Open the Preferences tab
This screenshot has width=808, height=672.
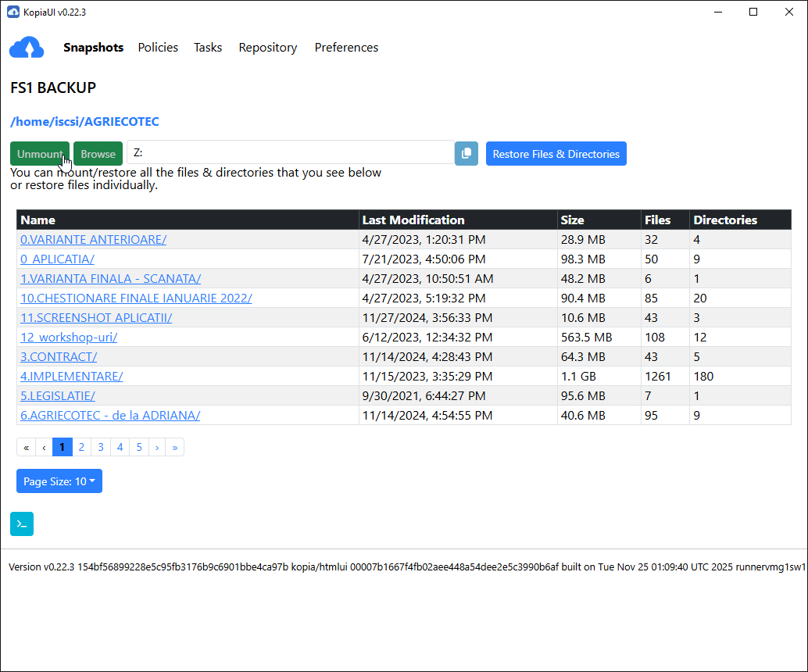click(346, 48)
